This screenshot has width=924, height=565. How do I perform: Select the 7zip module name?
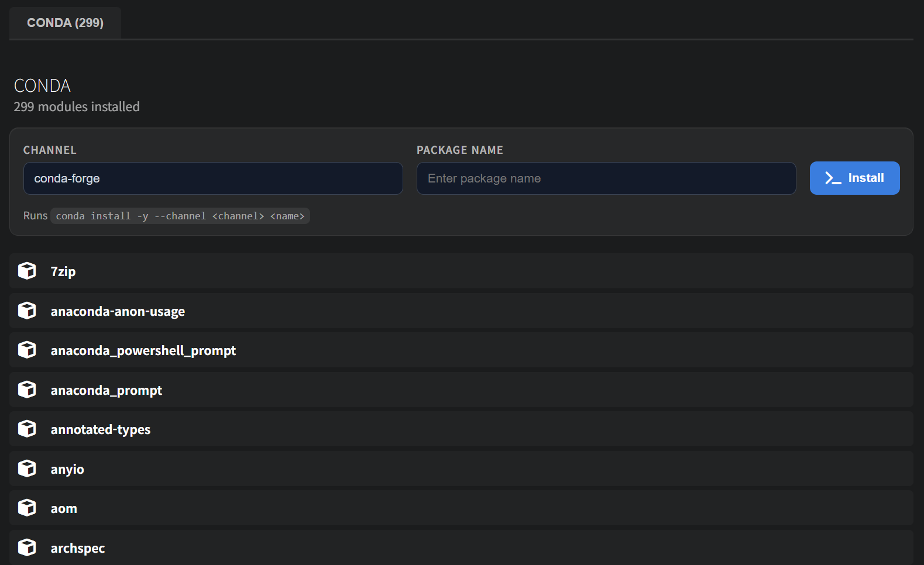63,271
